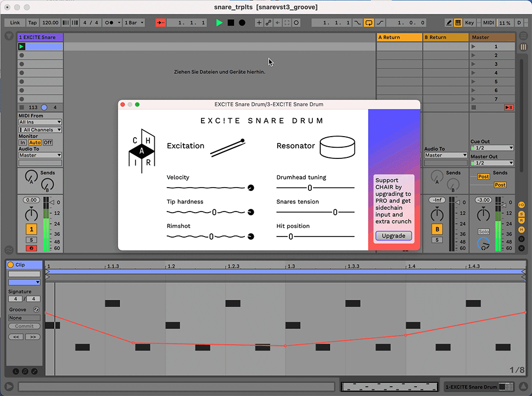
Task: Open the Groove chooser set to None
Action: tap(24, 317)
